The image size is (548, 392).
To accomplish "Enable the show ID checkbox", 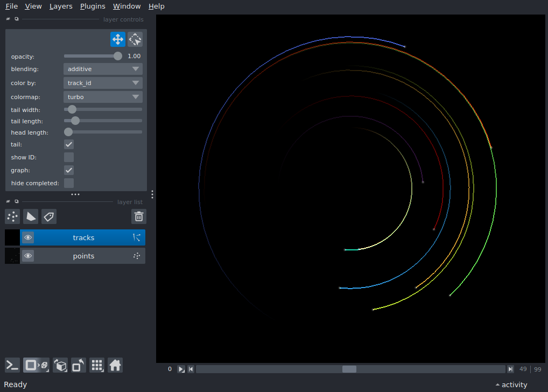I will 69,157.
